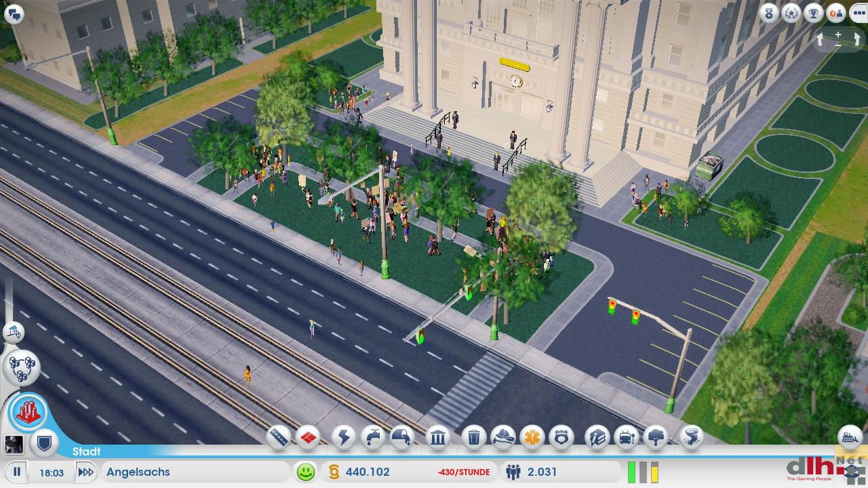
Task: Click the Stadt label
Action: (x=86, y=451)
